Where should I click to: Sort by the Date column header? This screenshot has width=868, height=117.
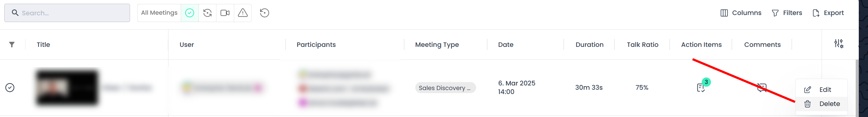point(505,44)
